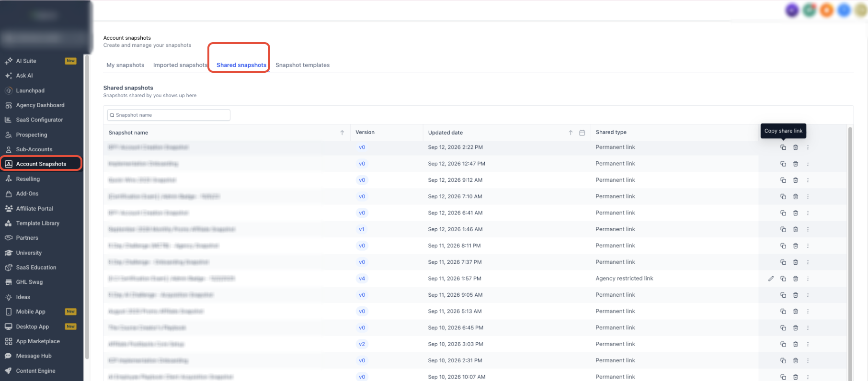Copy share link for Sep 12 2:22 PM snapshot
The height and width of the screenshot is (381, 868).
click(x=783, y=147)
